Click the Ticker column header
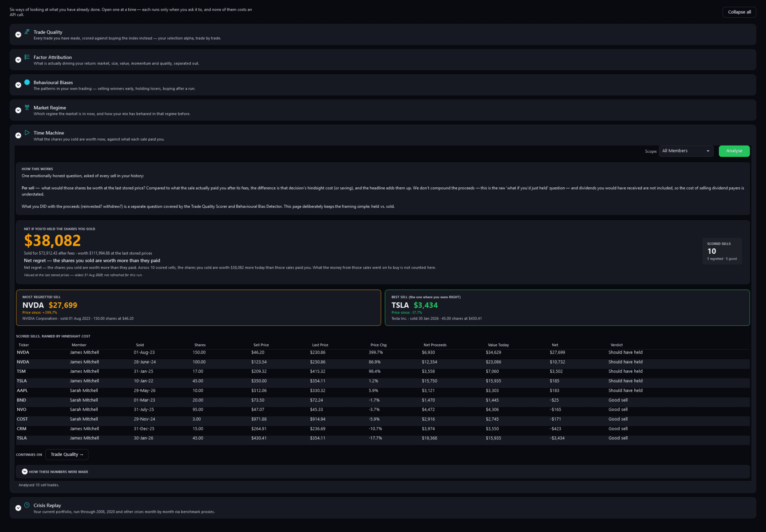This screenshot has width=766, height=532. [x=24, y=345]
